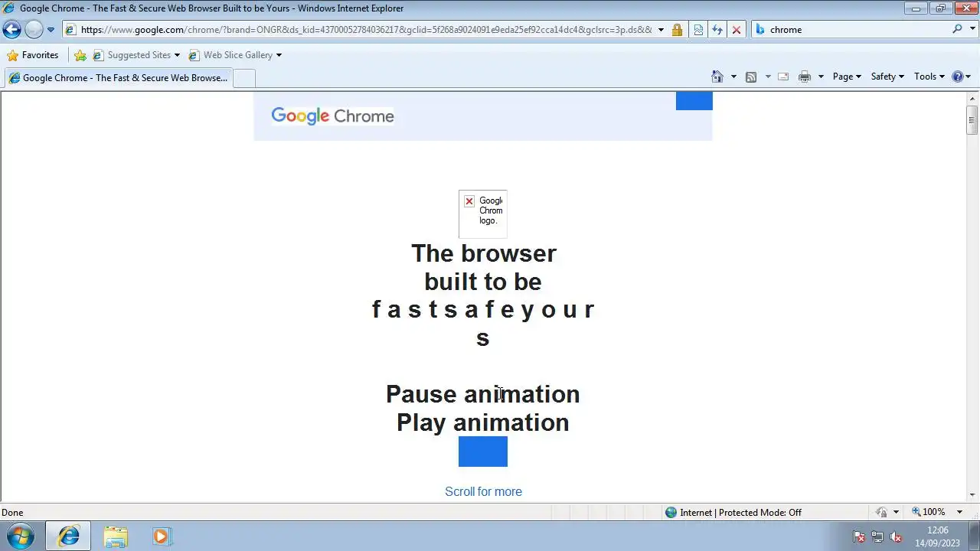The width and height of the screenshot is (980, 551).
Task: Open Windows Explorer folder from taskbar
Action: tap(116, 536)
